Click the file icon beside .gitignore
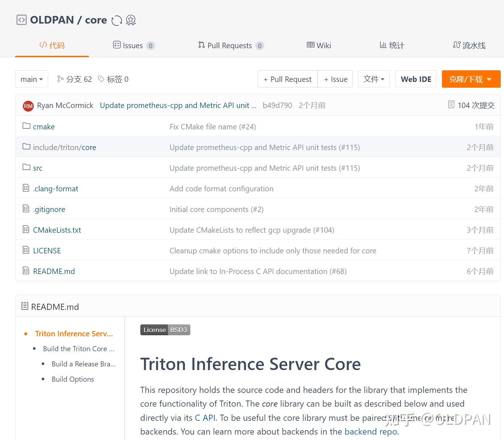The height and width of the screenshot is (440, 504). coord(26,209)
